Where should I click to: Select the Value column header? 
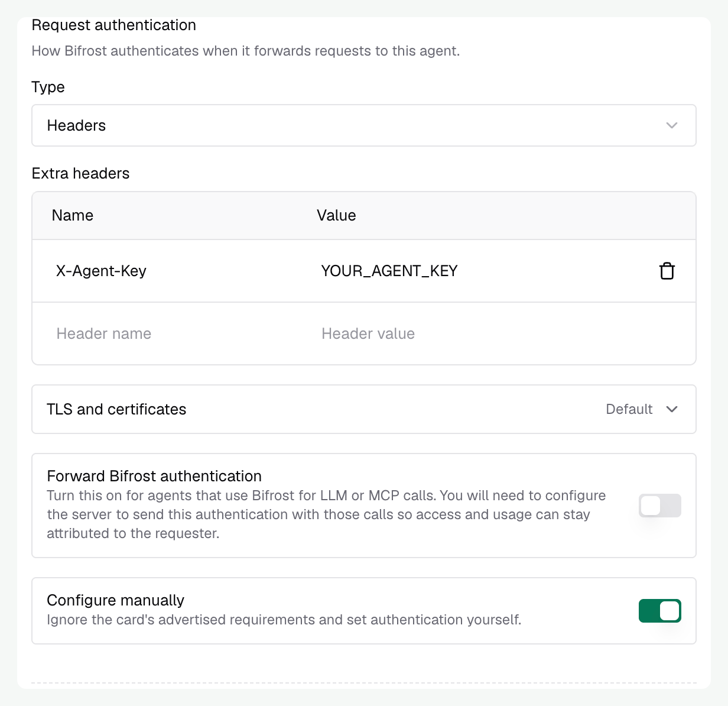click(336, 215)
